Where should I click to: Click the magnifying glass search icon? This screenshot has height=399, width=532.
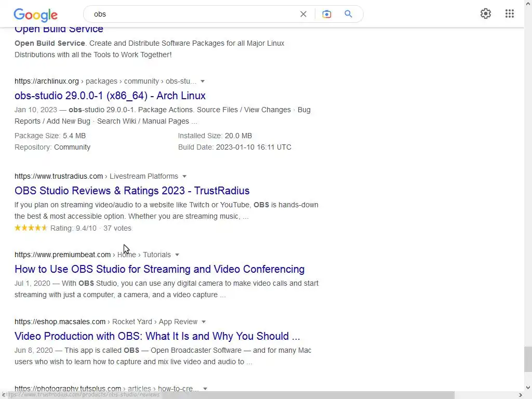(349, 14)
